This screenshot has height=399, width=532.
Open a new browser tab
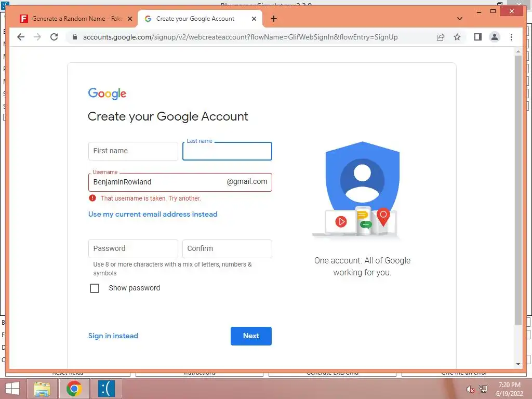coord(274,19)
